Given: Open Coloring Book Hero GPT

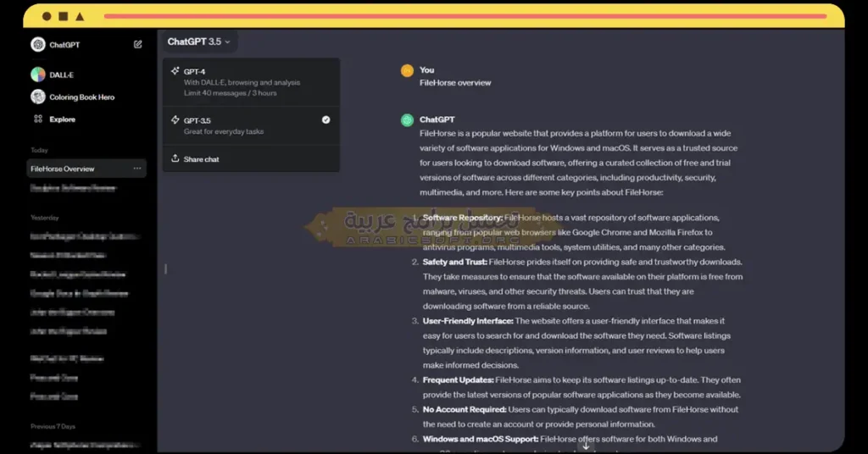Looking at the screenshot, I should click(82, 97).
